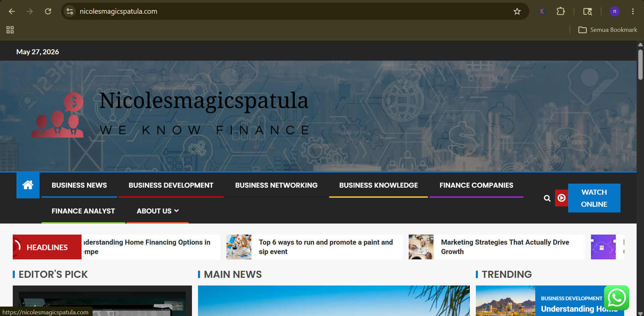Image resolution: width=644 pixels, height=316 pixels.
Task: Click the tab search icon in the toolbar
Action: pos(587,11)
